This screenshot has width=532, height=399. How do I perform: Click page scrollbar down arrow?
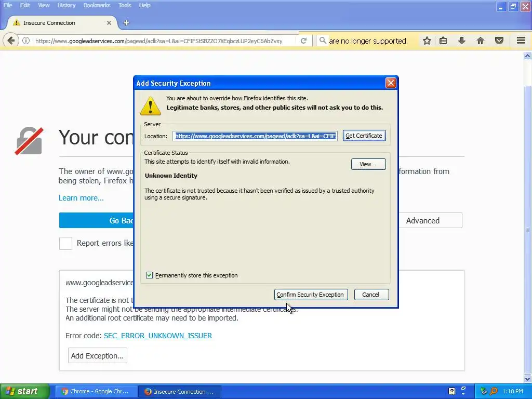click(528, 379)
